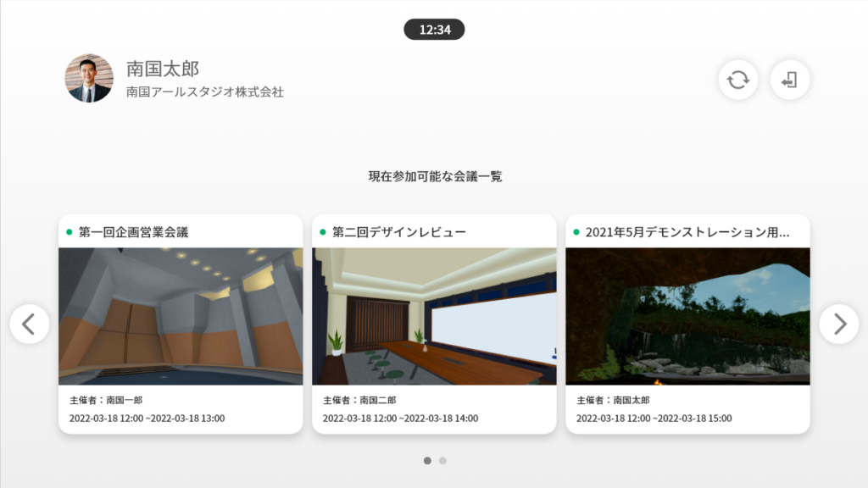
Task: Open 南国太郎 profile avatar
Action: [89, 78]
